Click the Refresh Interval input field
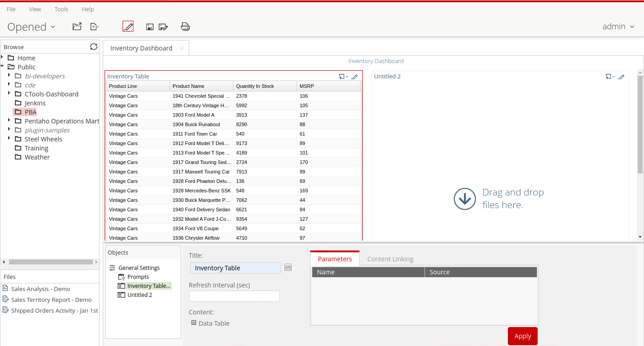Image resolution: width=644 pixels, height=346 pixels. pyautogui.click(x=234, y=296)
